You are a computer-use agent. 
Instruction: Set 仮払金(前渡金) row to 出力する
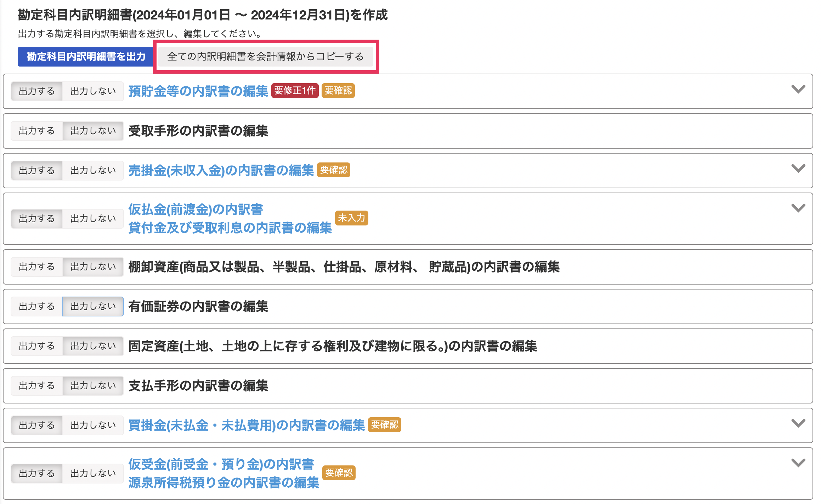click(37, 219)
